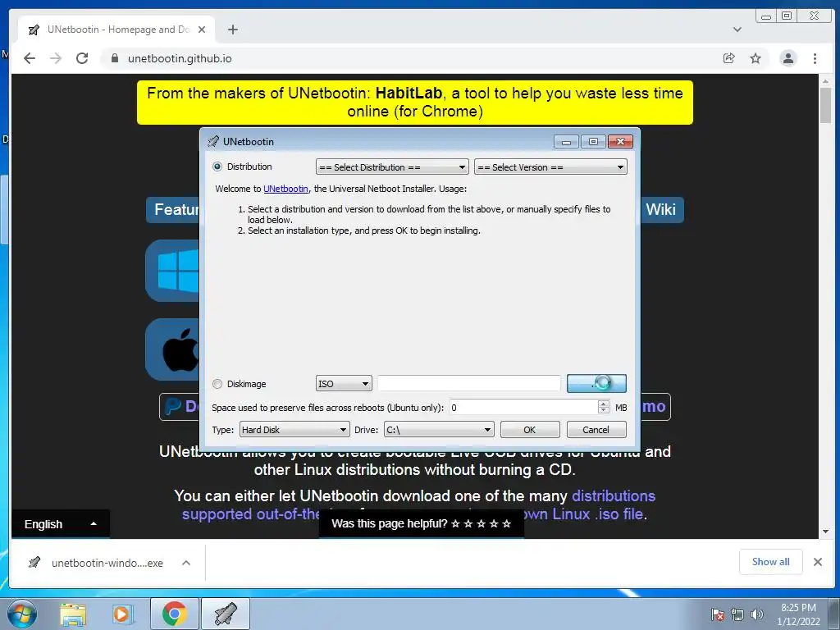Open the Drive C:\ dropdown

coord(439,430)
